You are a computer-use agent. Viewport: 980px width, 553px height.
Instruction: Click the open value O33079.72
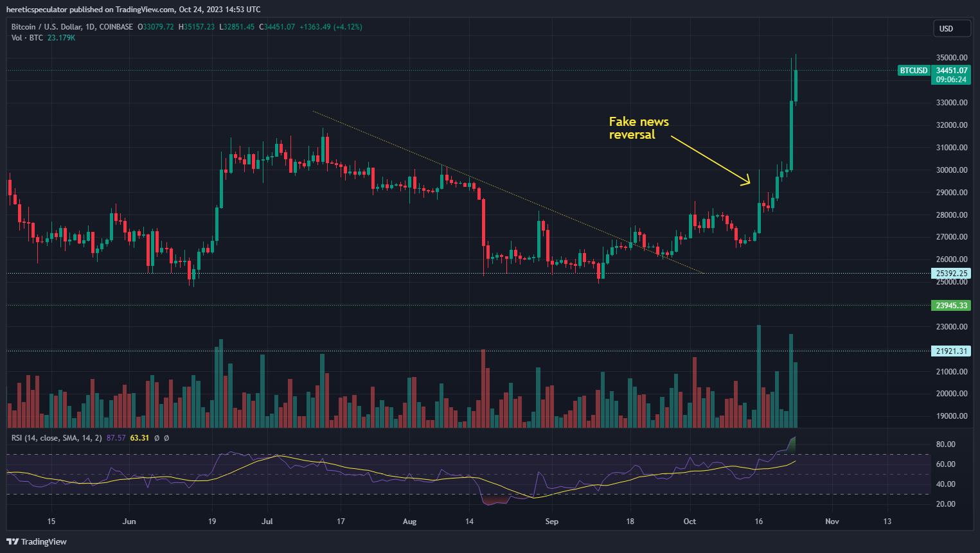point(156,27)
